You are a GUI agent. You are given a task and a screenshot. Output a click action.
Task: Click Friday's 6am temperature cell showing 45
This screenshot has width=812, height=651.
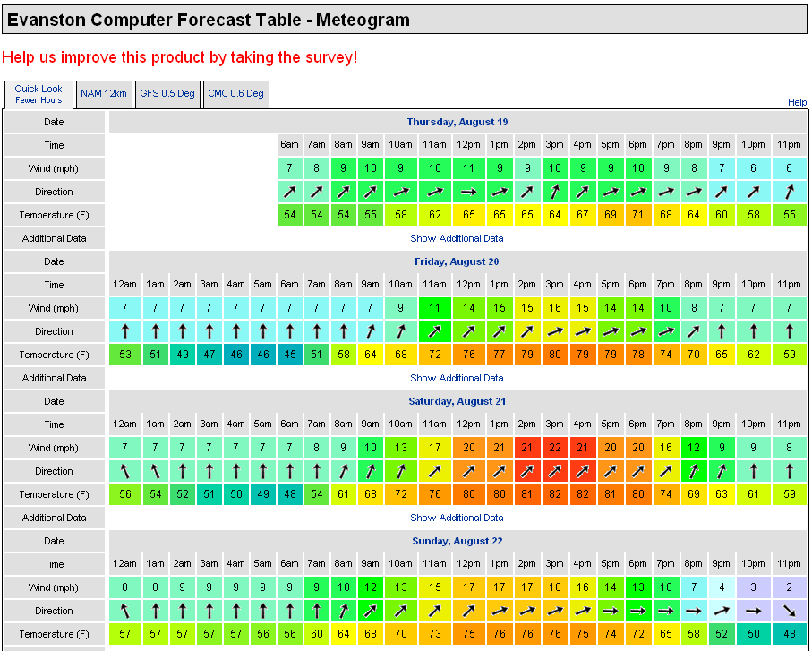click(289, 355)
